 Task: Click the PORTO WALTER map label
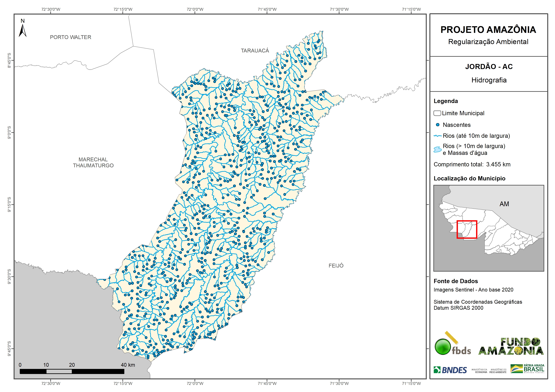(x=71, y=37)
